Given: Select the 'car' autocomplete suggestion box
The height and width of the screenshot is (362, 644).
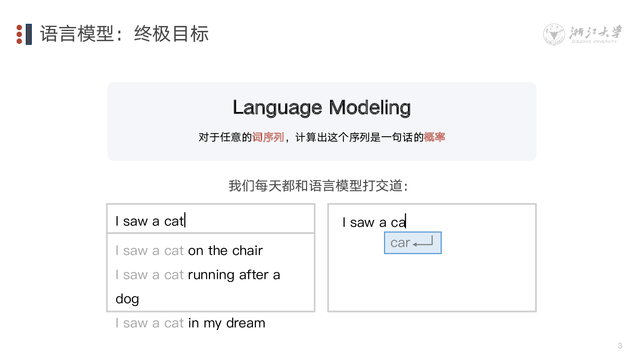Looking at the screenshot, I should click(x=413, y=243).
